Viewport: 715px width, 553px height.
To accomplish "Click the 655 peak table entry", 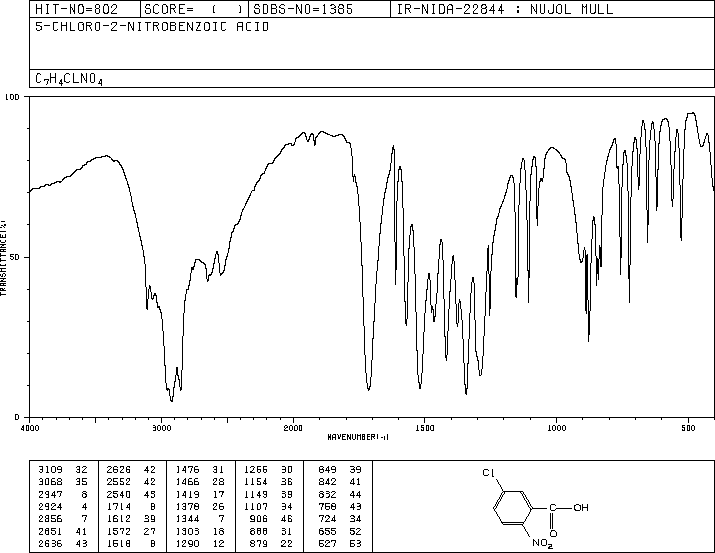I will point(327,532).
